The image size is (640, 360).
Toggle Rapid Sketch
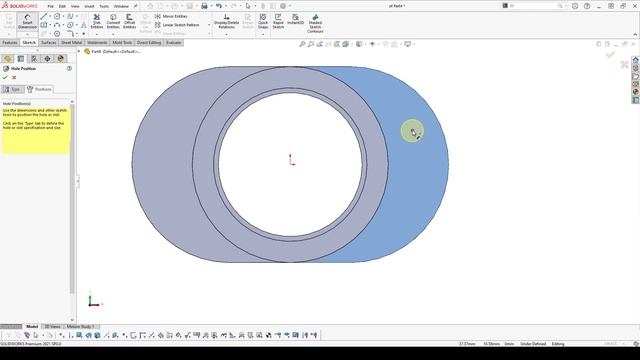(x=278, y=21)
